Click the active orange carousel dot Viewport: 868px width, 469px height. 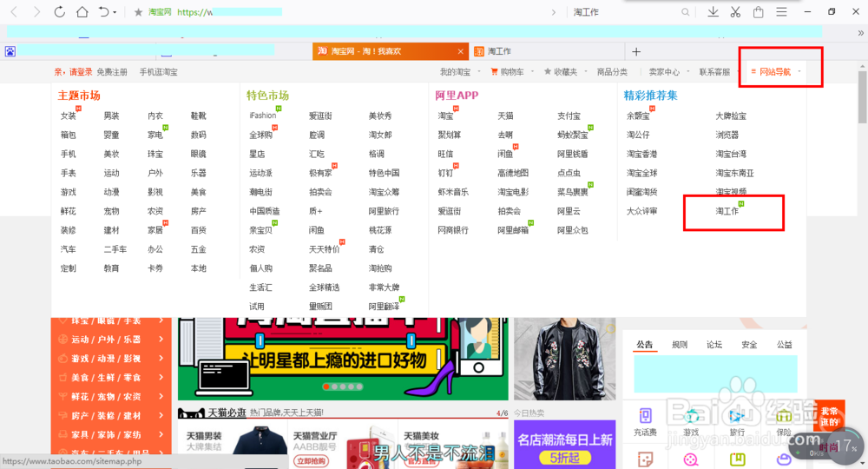326,386
